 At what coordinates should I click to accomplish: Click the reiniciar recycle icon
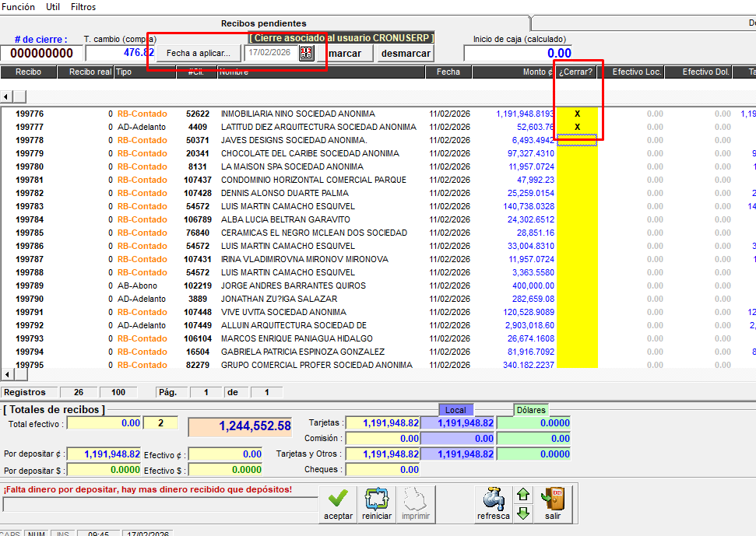(x=376, y=498)
